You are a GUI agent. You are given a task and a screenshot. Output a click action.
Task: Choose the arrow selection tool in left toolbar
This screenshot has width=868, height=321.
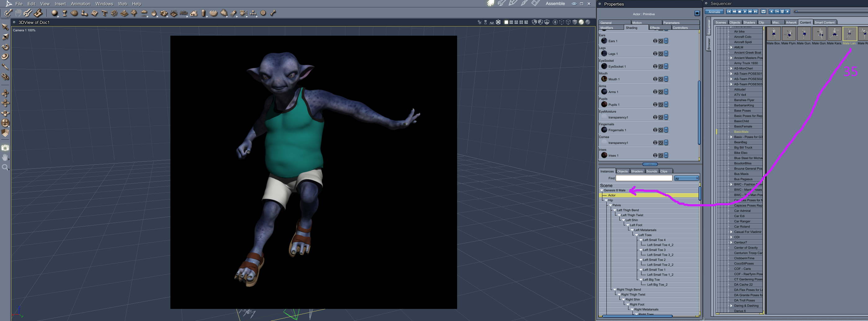pos(5,27)
